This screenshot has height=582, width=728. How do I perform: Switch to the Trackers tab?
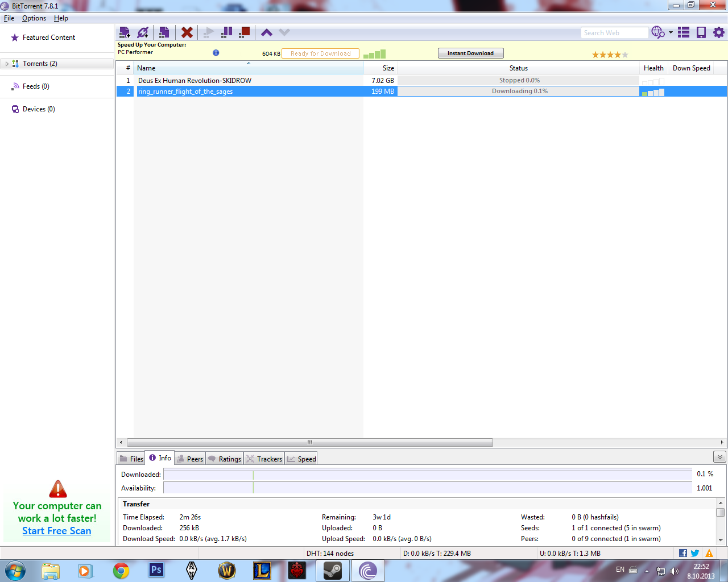point(264,459)
